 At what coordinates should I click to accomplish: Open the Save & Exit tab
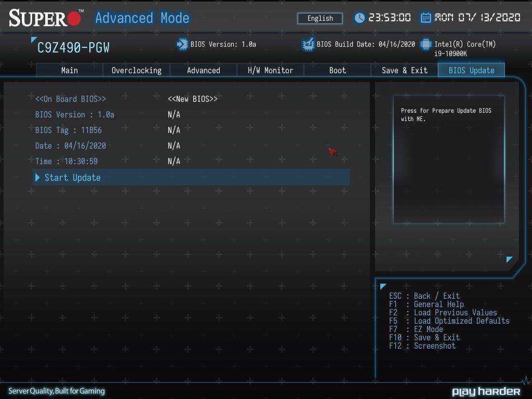tap(404, 70)
